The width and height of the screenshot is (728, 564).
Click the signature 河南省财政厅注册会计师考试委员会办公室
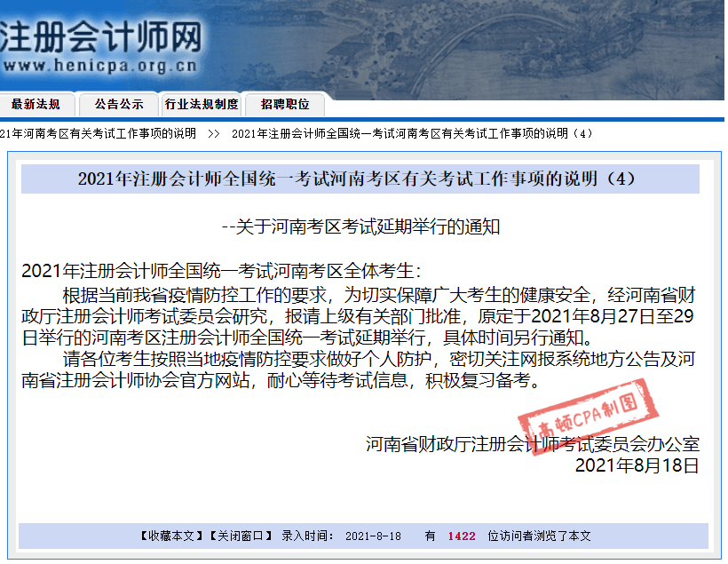(x=532, y=445)
